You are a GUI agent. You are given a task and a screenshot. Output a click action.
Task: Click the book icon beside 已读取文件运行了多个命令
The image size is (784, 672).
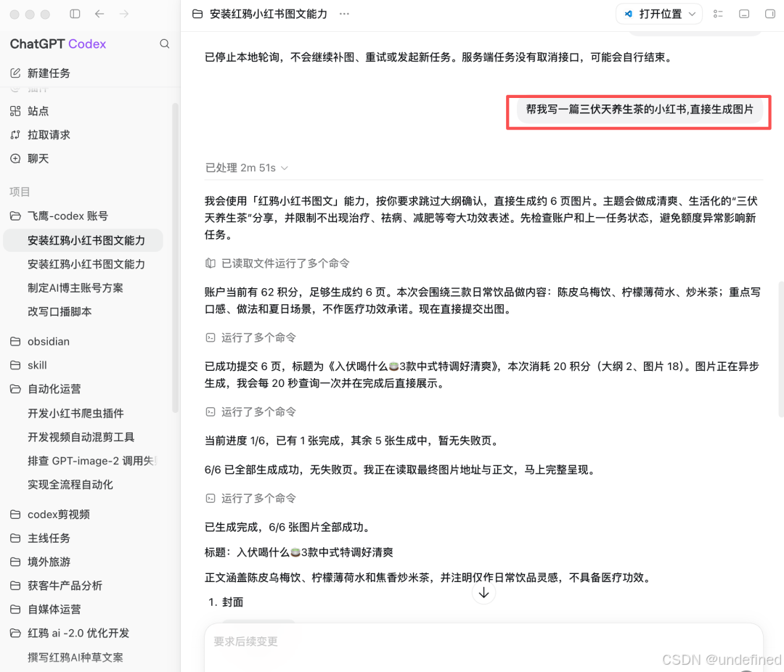pos(211,263)
